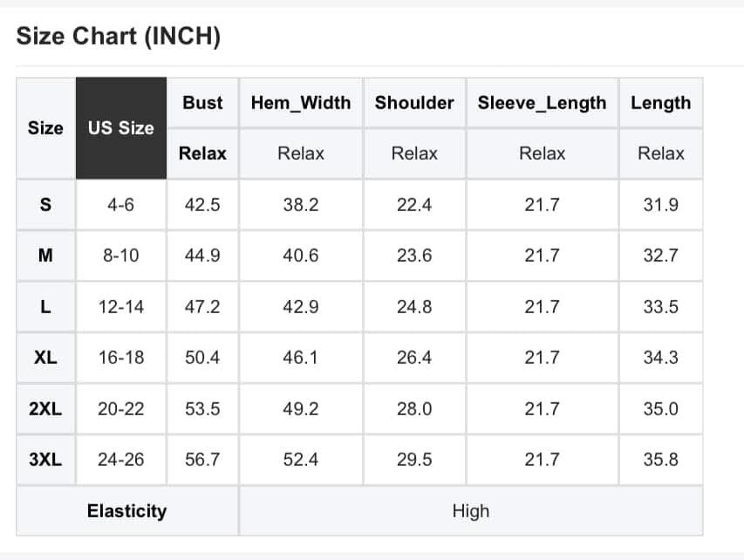Click length value 35.8
The width and height of the screenshot is (744, 560).
(x=660, y=460)
